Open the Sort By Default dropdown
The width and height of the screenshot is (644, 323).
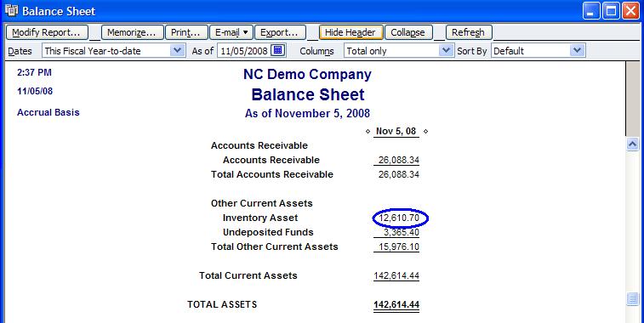(577, 50)
